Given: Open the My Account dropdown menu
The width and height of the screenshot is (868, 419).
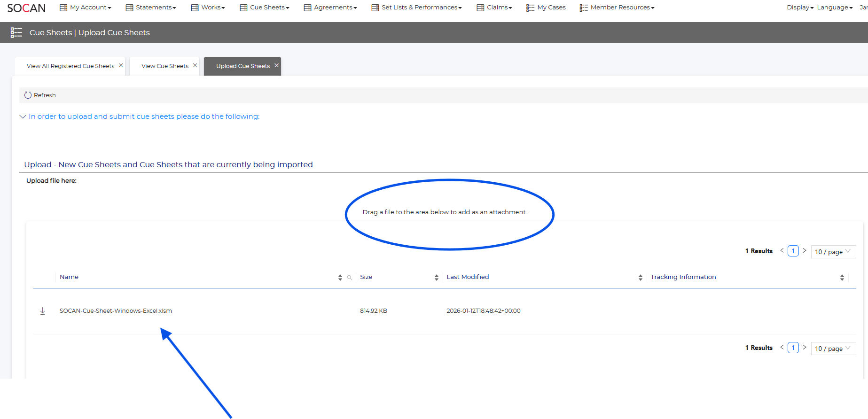Looking at the screenshot, I should [86, 8].
